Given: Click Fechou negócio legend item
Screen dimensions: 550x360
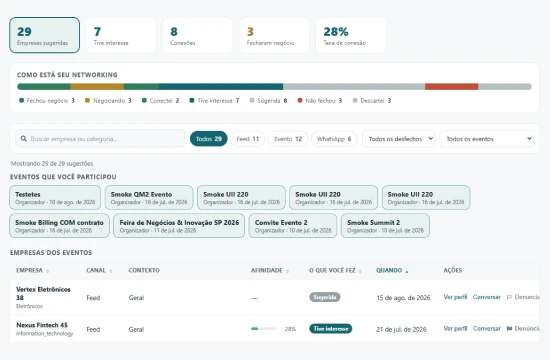Looking at the screenshot, I should point(47,101).
